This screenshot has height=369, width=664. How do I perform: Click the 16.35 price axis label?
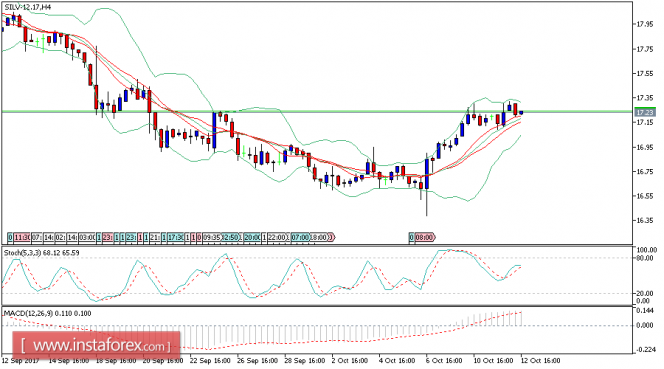[x=645, y=220]
